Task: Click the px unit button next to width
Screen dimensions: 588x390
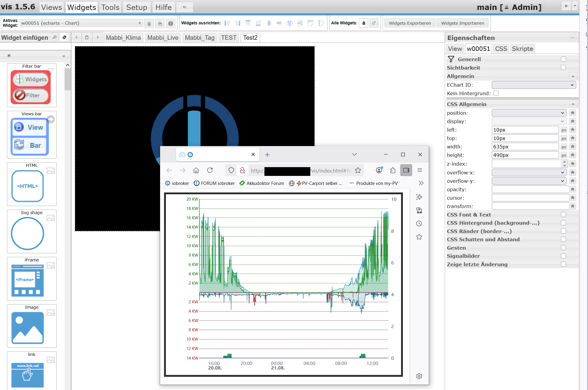Action: 564,147
